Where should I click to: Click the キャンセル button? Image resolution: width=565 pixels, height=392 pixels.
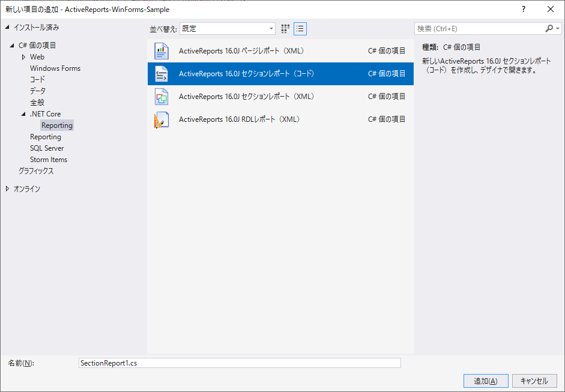pos(534,381)
